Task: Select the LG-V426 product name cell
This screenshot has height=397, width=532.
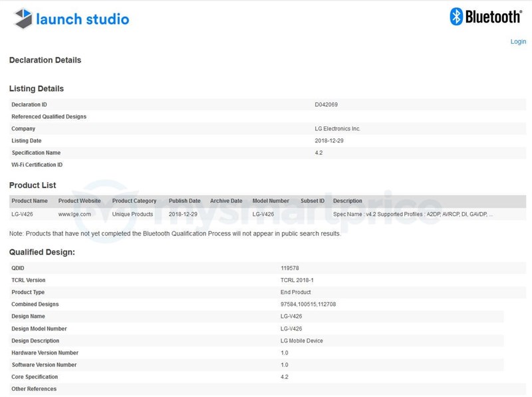Action: point(22,214)
